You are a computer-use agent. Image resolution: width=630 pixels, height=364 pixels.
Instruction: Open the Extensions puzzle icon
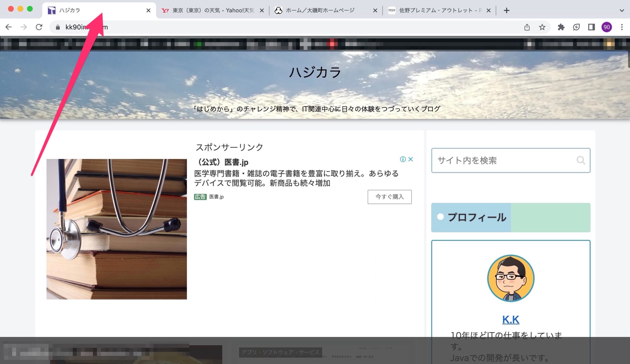pyautogui.click(x=561, y=27)
